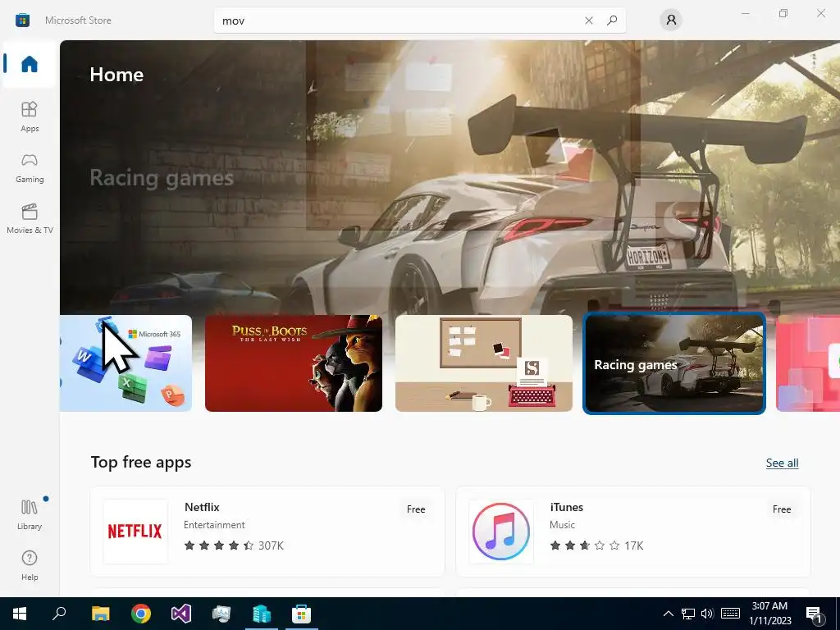840x630 pixels.
Task: Open the Gaming section in sidebar
Action: click(30, 167)
